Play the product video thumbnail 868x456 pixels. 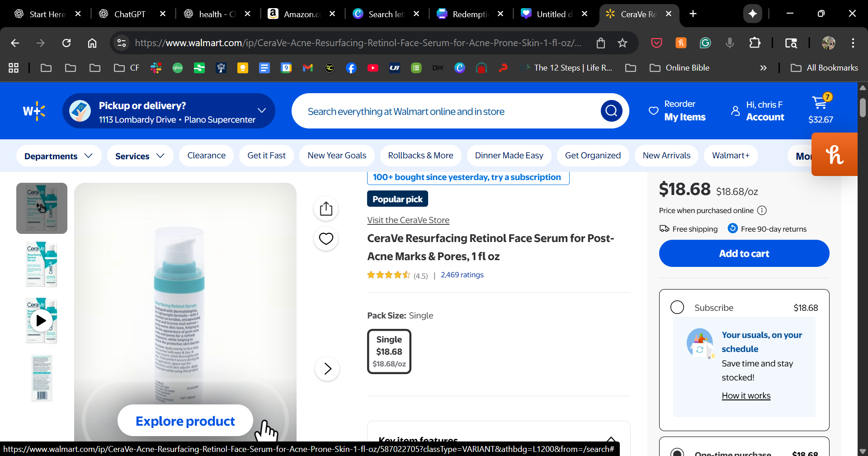click(x=41, y=321)
